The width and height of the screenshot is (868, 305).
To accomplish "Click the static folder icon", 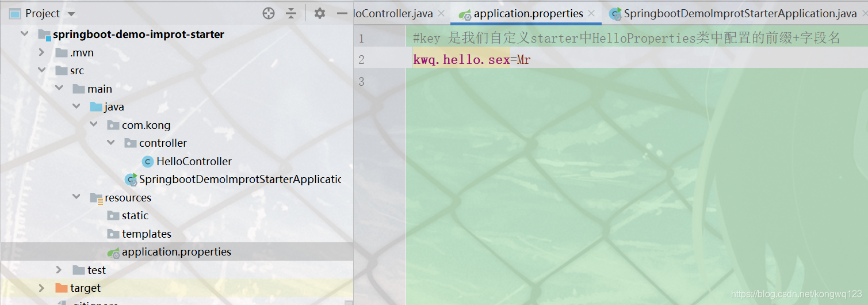I will (x=113, y=216).
